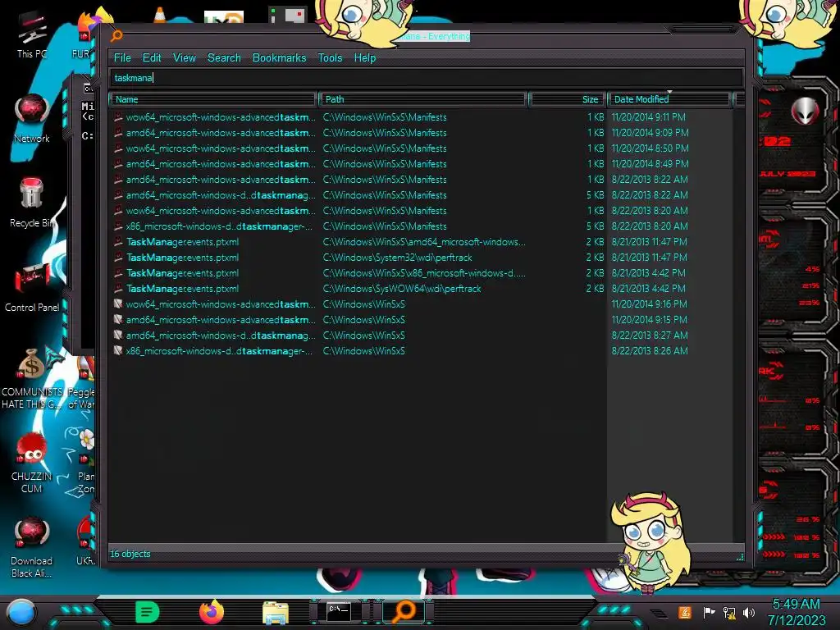
Task: Open File Explorer from the taskbar
Action: 276,612
